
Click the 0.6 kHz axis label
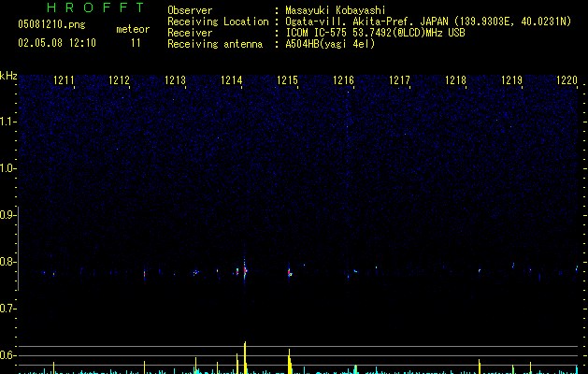[7, 355]
